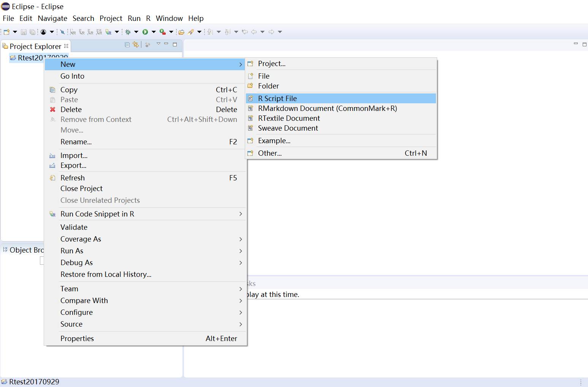Viewport: 588px width, 387px height.
Task: Click the next annotation toolbar icon
Action: (x=210, y=32)
